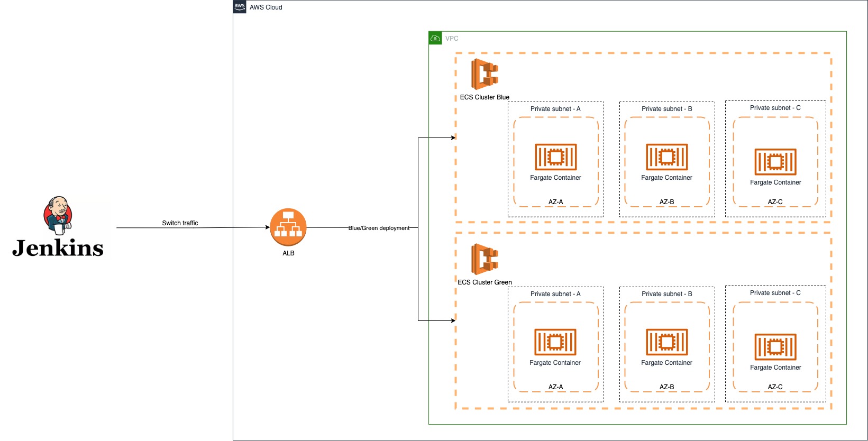Click "Private subnet - B" in Green cluster

click(667, 294)
